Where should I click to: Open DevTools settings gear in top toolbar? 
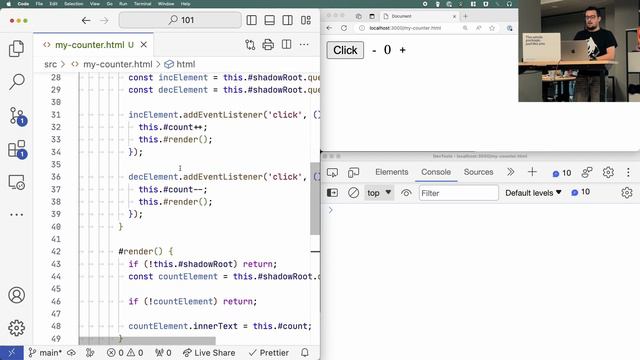coord(608,172)
